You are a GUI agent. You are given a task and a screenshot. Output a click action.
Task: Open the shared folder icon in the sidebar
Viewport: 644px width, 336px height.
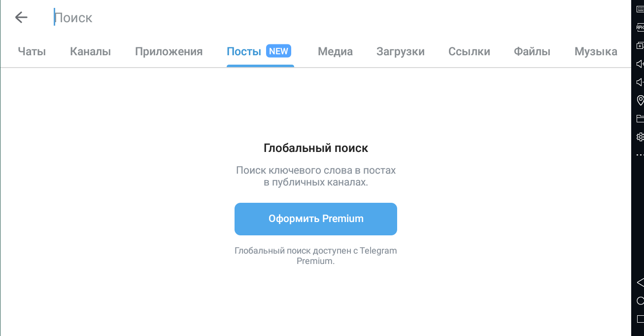[640, 118]
